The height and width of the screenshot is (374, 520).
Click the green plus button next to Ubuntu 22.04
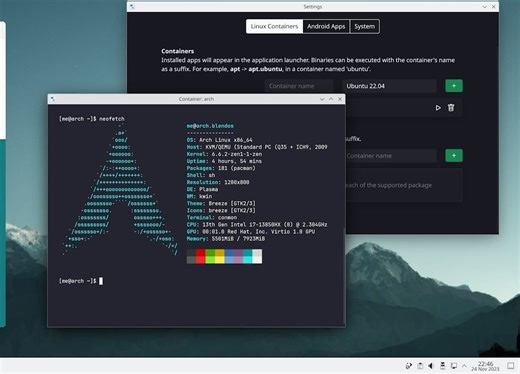tap(454, 86)
